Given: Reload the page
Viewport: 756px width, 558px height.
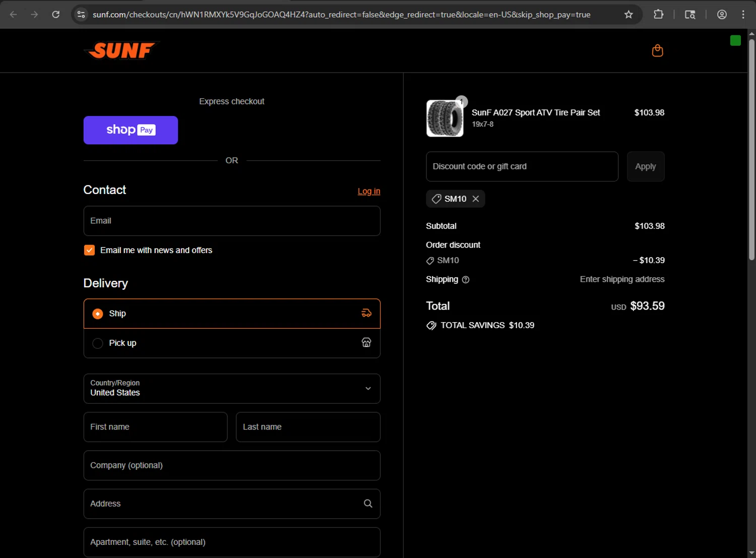Looking at the screenshot, I should point(56,15).
